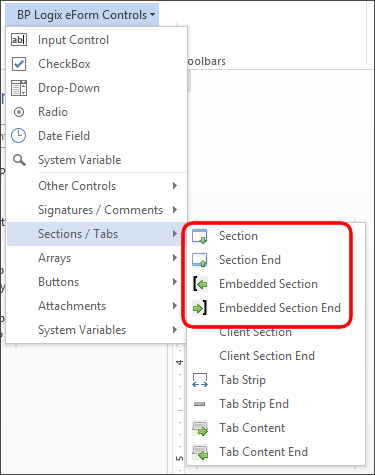This screenshot has width=375, height=475.
Task: Click the System Variable magnifier icon
Action: [19, 160]
